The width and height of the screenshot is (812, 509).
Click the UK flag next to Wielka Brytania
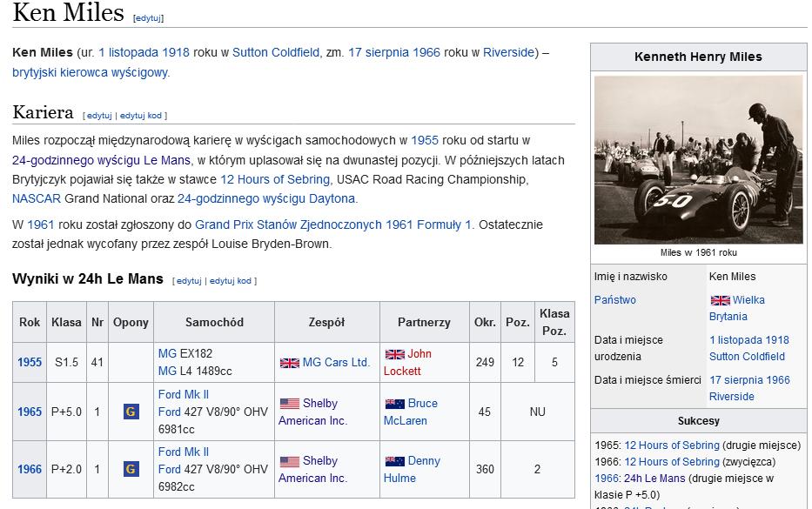(720, 300)
